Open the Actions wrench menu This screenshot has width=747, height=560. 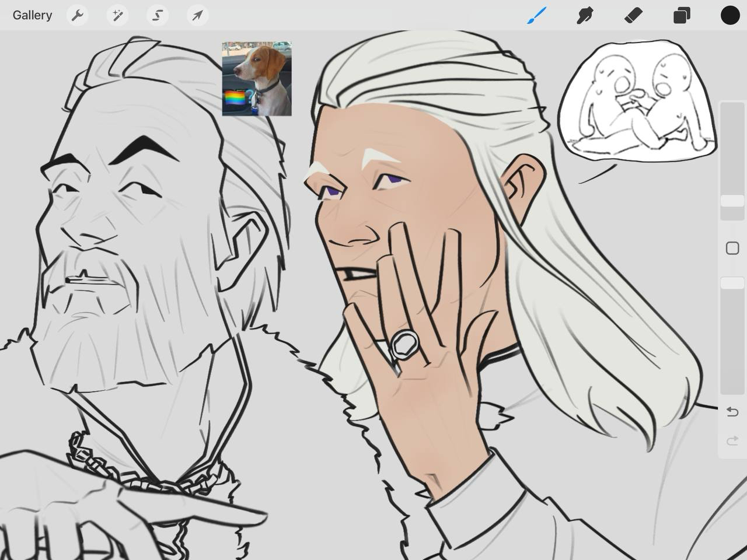click(77, 15)
